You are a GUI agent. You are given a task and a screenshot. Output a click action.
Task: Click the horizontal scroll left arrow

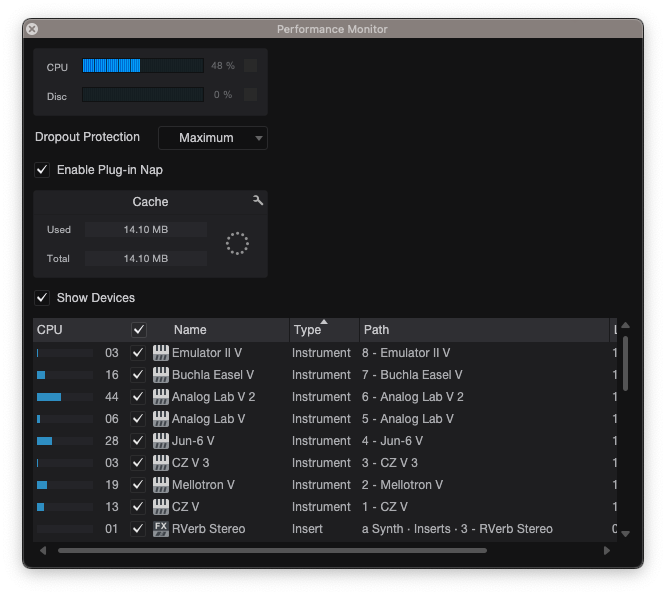(x=43, y=551)
